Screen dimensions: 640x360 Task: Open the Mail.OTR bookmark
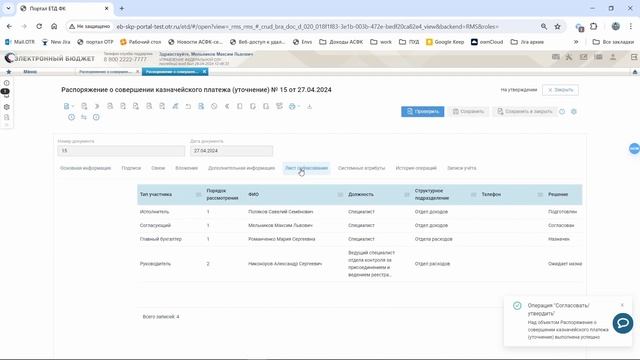pos(20,42)
